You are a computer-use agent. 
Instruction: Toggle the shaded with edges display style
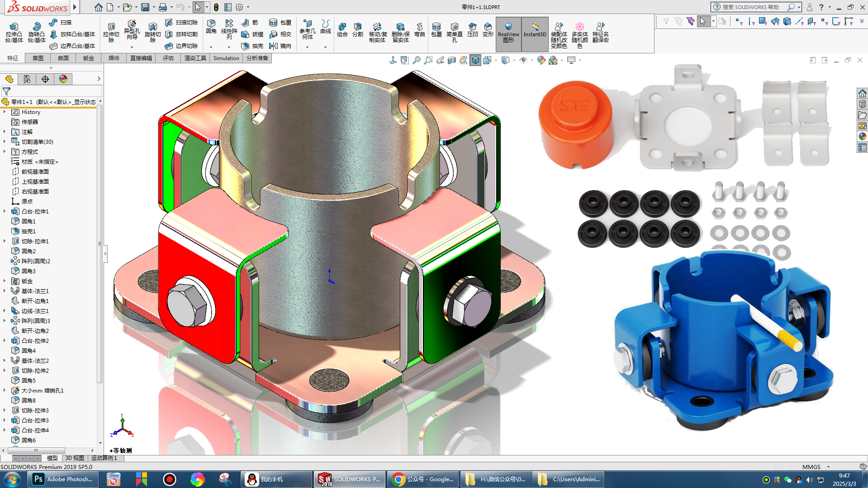(475, 60)
